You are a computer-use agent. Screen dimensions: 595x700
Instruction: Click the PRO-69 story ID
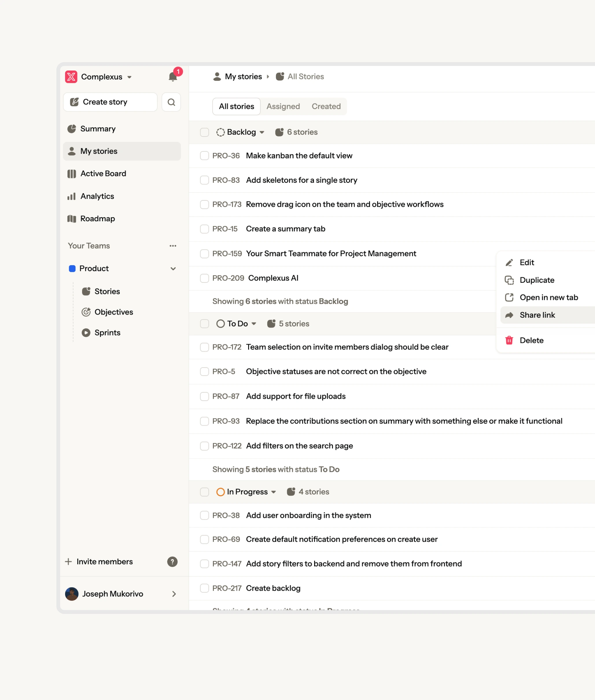coord(226,540)
